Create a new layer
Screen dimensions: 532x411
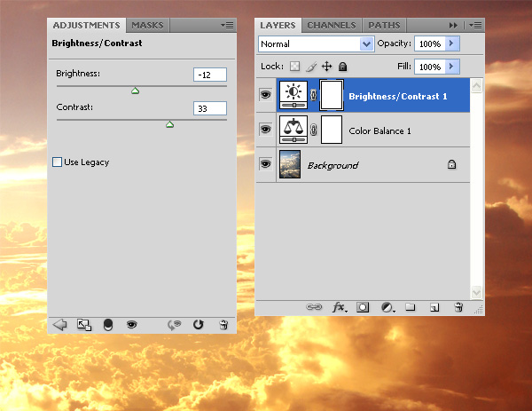click(x=434, y=307)
